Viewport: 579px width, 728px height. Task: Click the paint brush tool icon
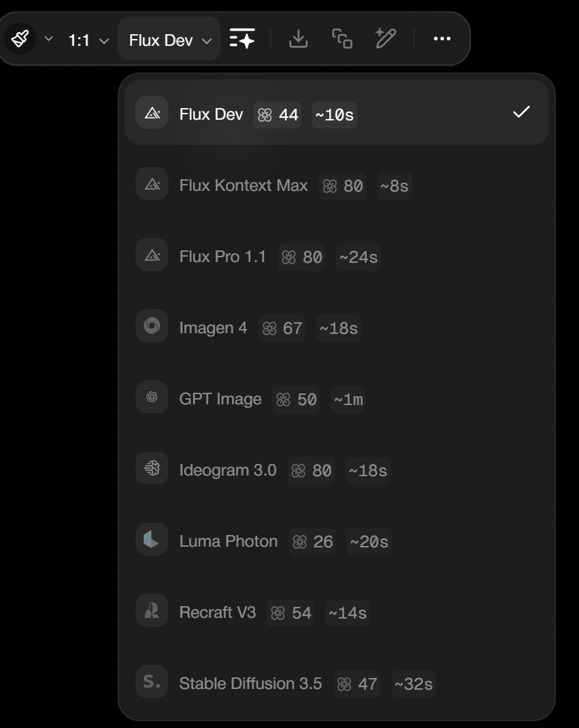(x=20, y=40)
